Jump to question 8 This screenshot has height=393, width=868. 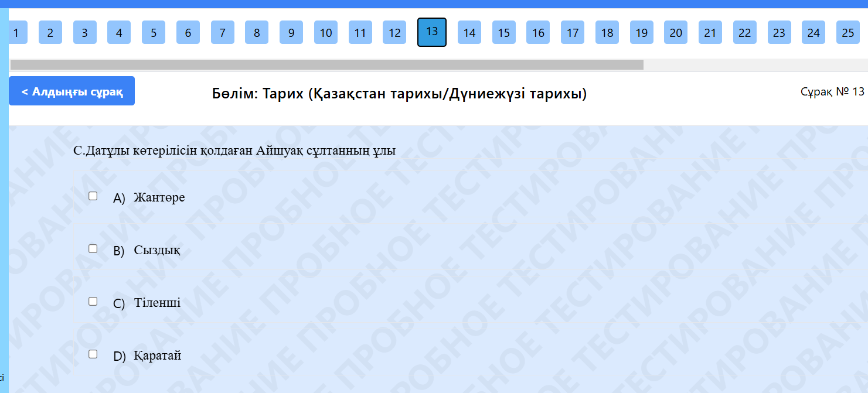coord(257,32)
